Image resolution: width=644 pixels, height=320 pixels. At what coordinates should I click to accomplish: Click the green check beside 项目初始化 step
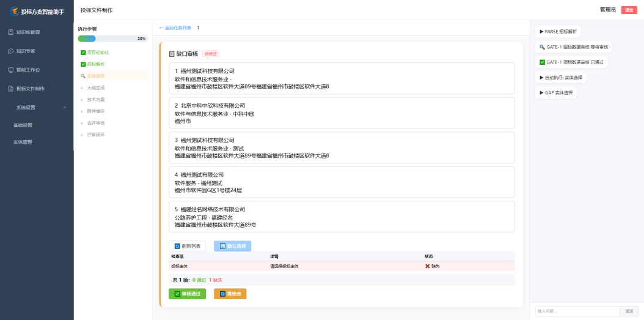tap(83, 53)
